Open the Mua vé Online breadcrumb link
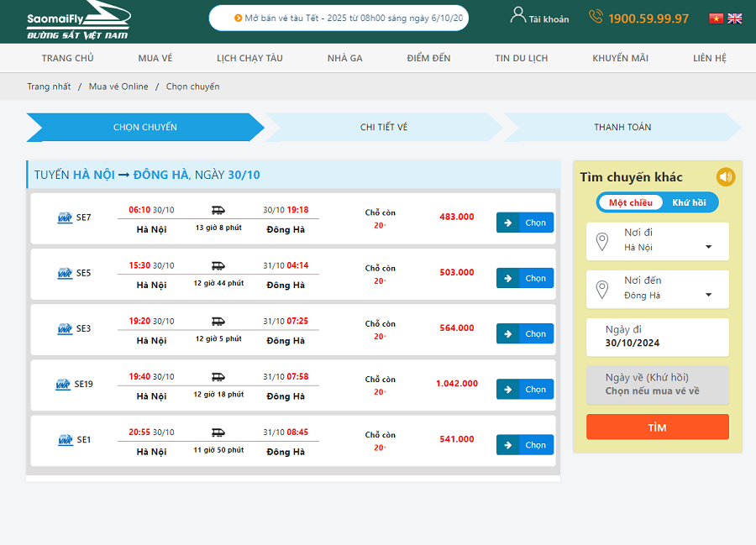Viewport: 756px width, 545px height. coord(118,86)
